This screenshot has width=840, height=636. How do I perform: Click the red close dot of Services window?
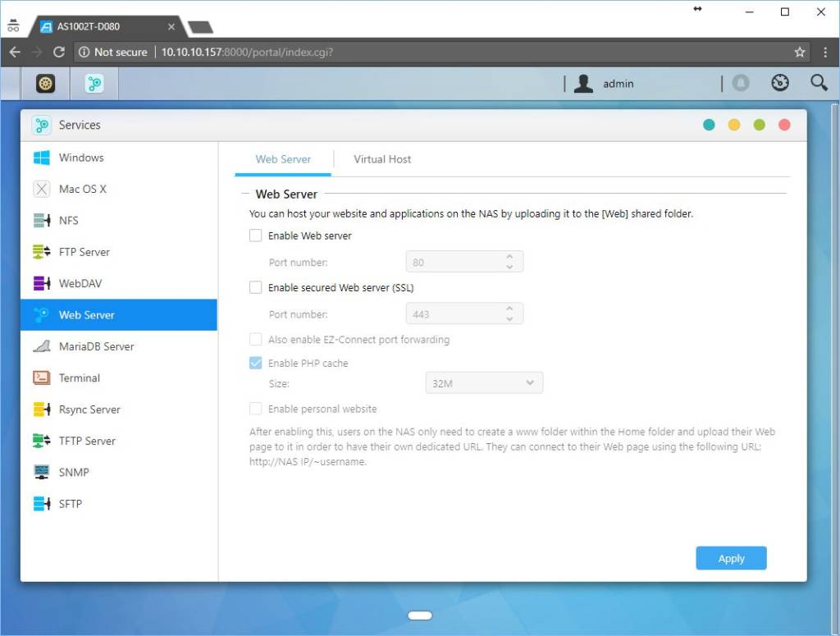(x=784, y=125)
